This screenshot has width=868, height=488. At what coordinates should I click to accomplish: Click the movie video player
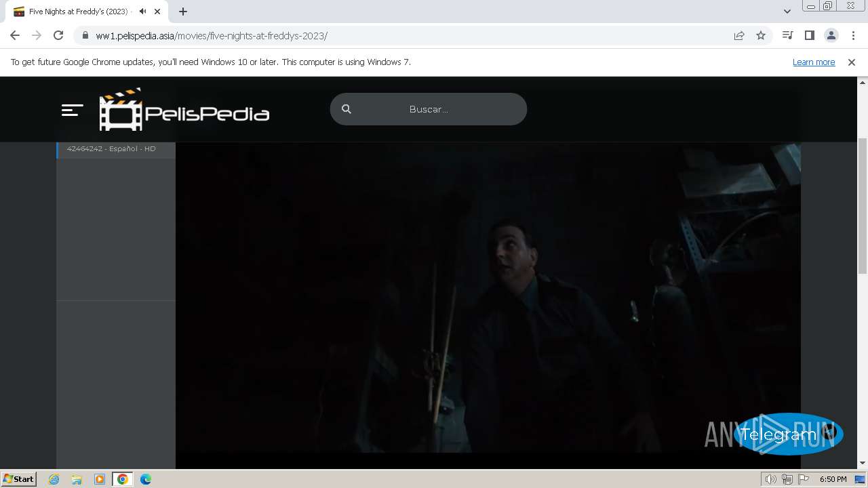[488, 298]
